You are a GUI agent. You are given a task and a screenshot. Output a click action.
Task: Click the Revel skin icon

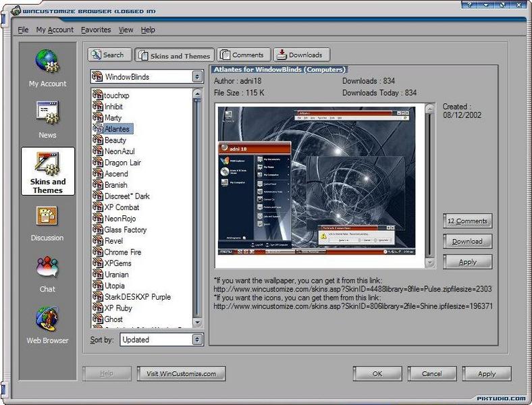click(x=98, y=240)
